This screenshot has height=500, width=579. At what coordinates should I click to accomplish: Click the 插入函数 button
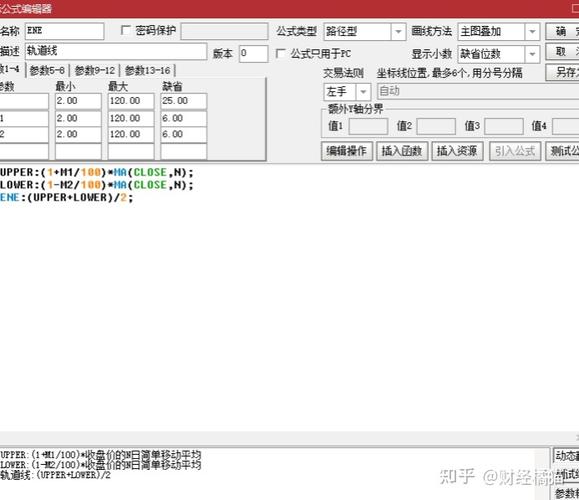tap(402, 151)
